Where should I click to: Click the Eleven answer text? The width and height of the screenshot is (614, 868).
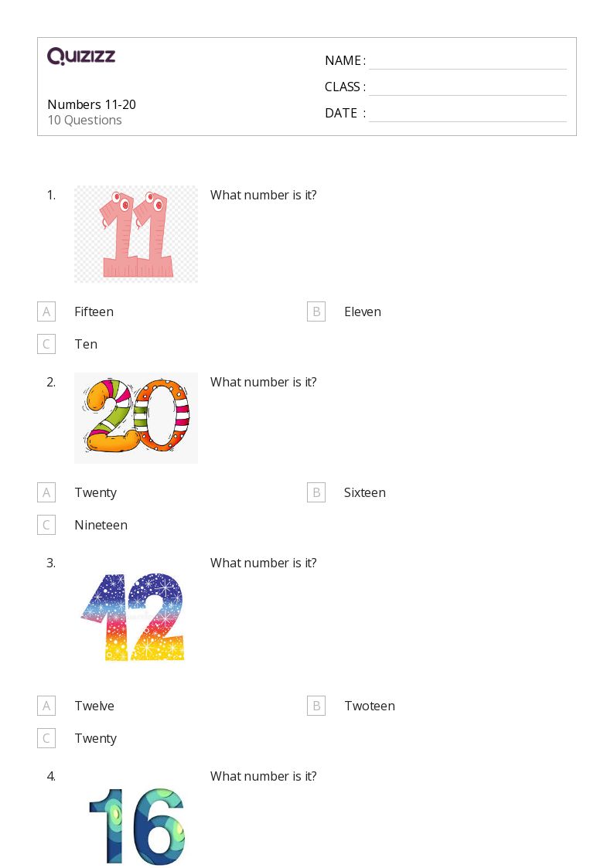coord(363,311)
